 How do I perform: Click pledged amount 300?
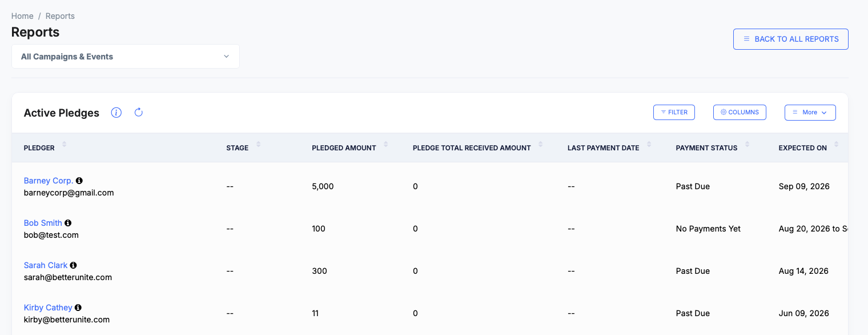319,271
